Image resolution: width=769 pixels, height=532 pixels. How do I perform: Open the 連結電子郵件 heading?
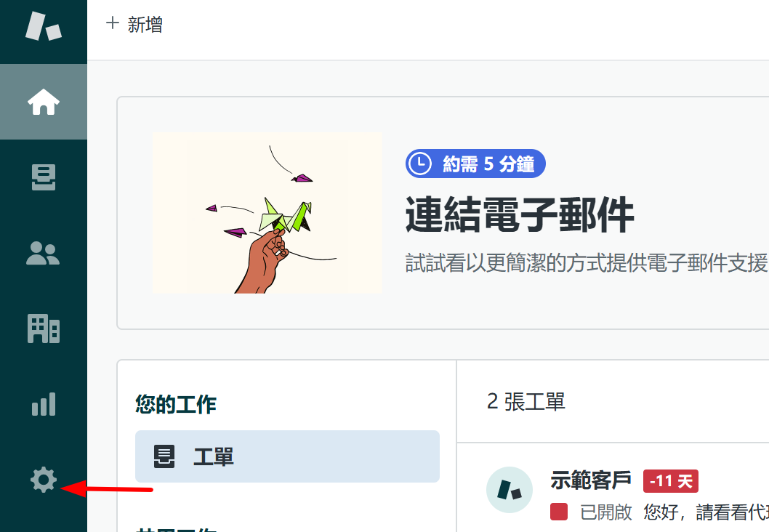point(520,214)
